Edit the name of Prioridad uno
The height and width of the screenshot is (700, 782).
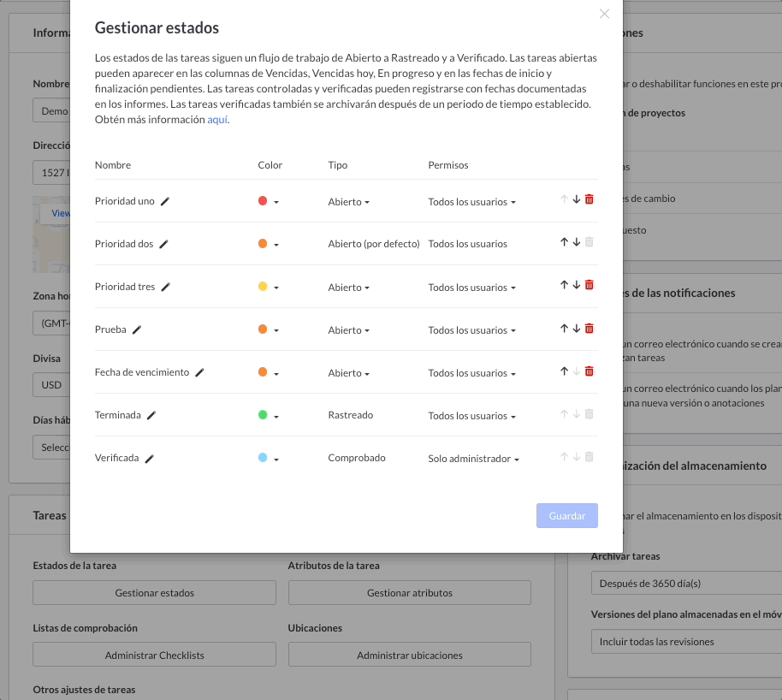(x=165, y=201)
